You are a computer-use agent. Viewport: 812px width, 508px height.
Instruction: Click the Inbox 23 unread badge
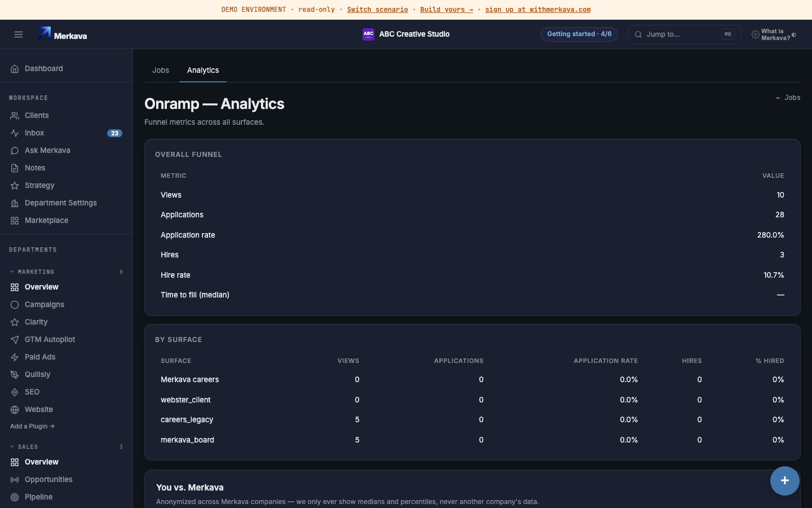(114, 133)
